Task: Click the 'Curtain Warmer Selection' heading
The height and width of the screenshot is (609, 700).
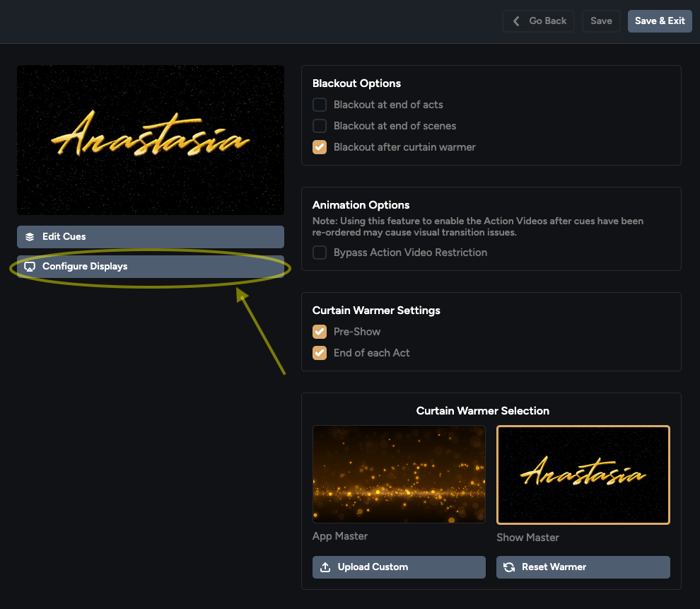Action: coord(483,411)
